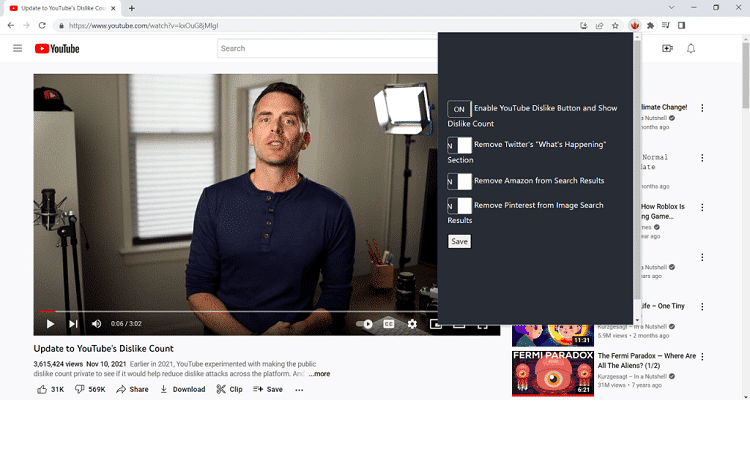Play the video with the play button
Viewport: 750px width, 468px height.
coord(50,324)
